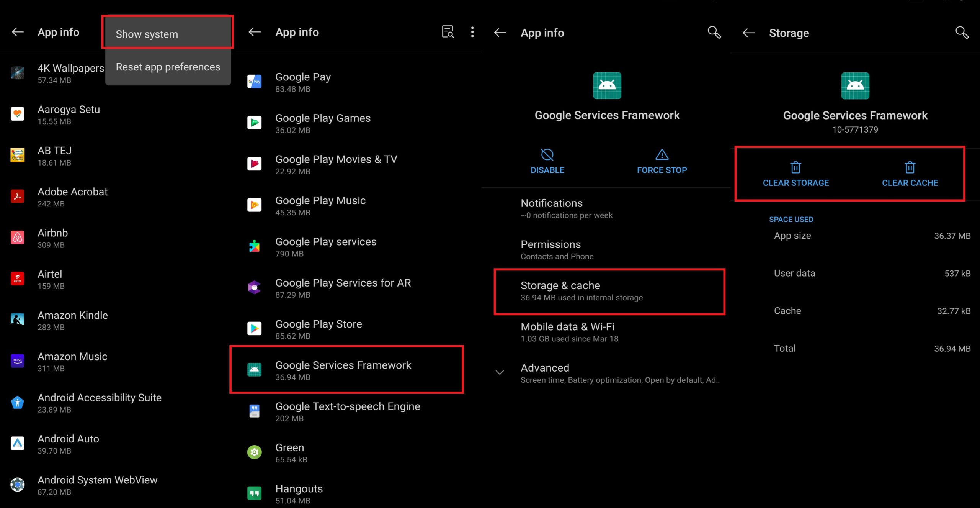Open the three-dot overflow menu

tap(472, 32)
